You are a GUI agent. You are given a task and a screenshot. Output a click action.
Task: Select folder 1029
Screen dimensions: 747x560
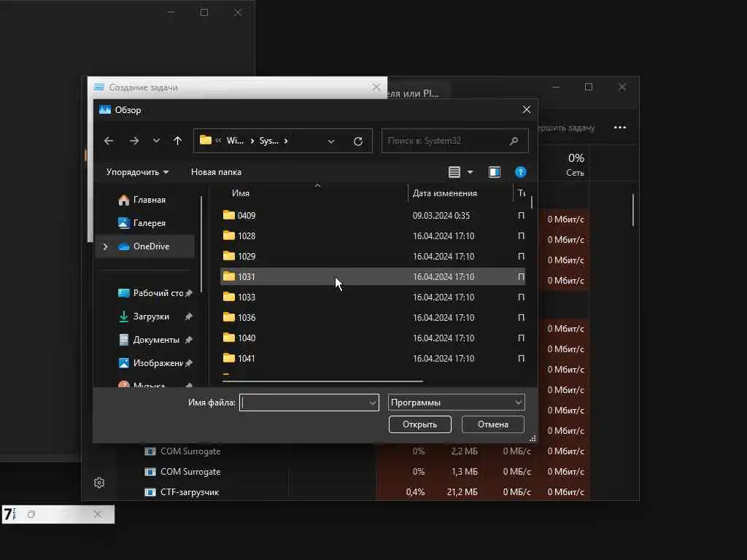tap(373, 257)
